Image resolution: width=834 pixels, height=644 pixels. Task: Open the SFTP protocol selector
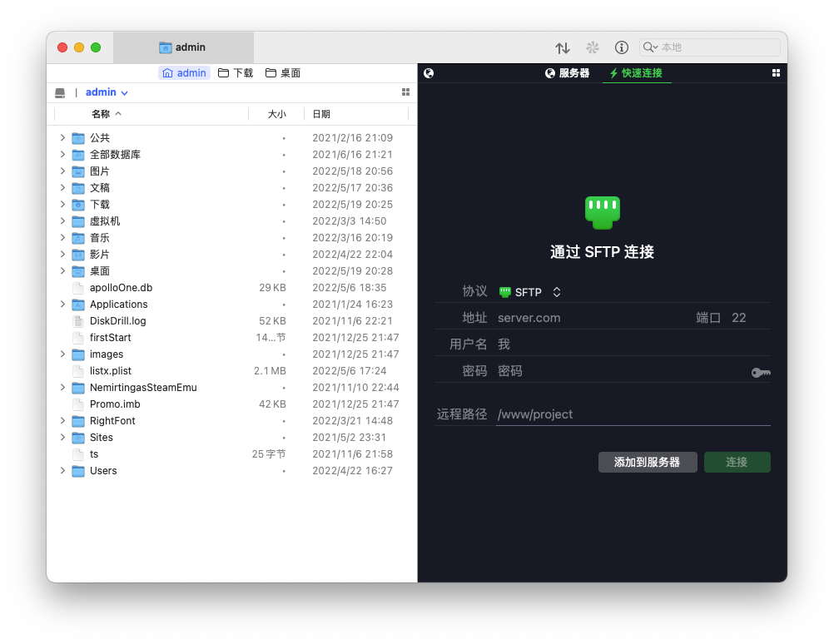pyautogui.click(x=529, y=292)
